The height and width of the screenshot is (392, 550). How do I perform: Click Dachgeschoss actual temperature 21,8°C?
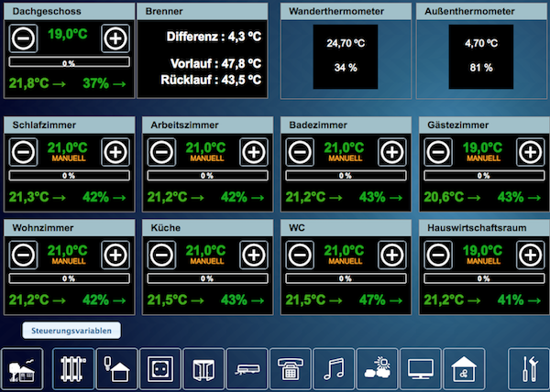coord(28,83)
